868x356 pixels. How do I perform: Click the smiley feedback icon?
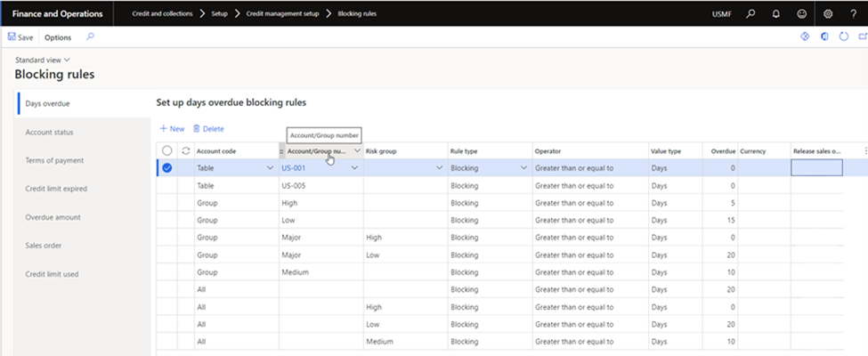(x=802, y=14)
